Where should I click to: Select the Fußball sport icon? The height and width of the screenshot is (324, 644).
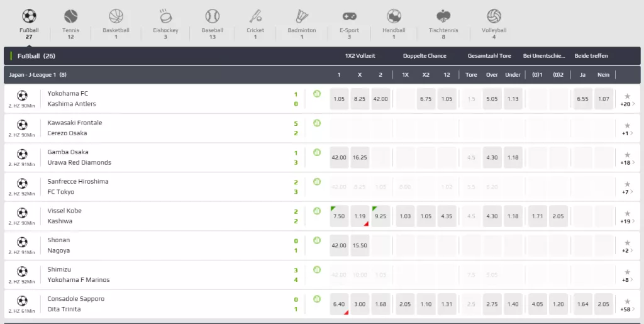click(x=29, y=17)
